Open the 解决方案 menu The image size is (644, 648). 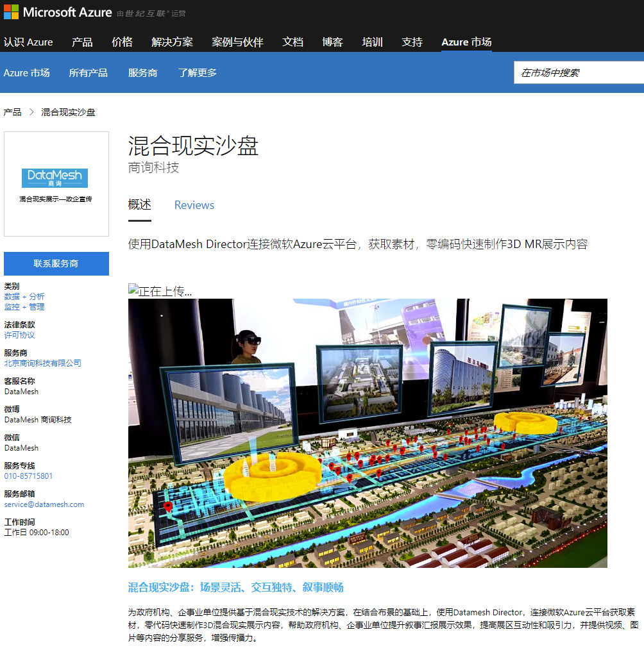point(172,42)
